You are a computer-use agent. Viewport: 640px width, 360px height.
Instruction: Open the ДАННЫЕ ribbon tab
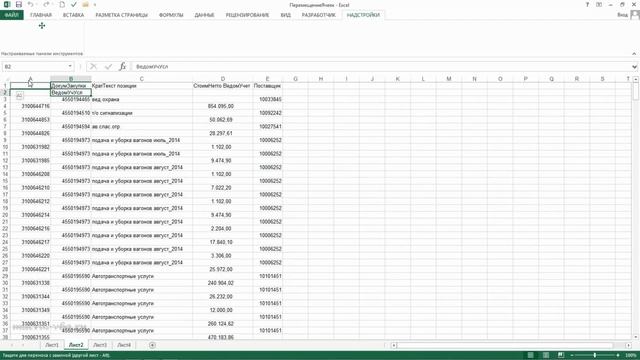[204, 15]
